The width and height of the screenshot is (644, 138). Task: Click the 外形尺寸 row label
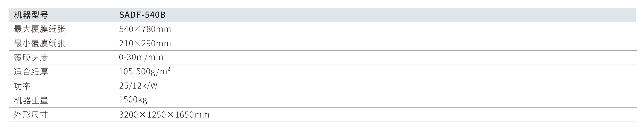pos(31,115)
